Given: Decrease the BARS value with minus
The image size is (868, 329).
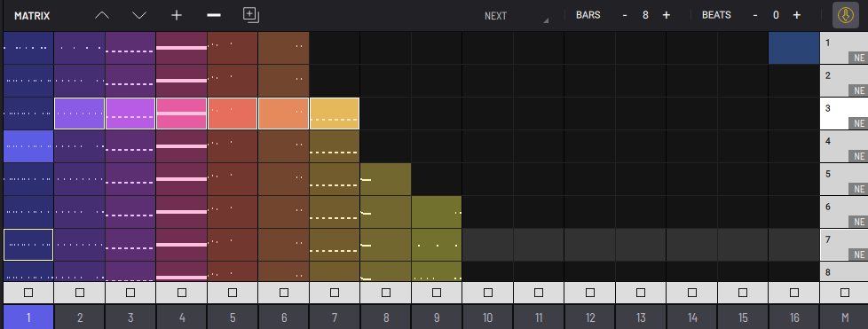Looking at the screenshot, I should tap(625, 15).
